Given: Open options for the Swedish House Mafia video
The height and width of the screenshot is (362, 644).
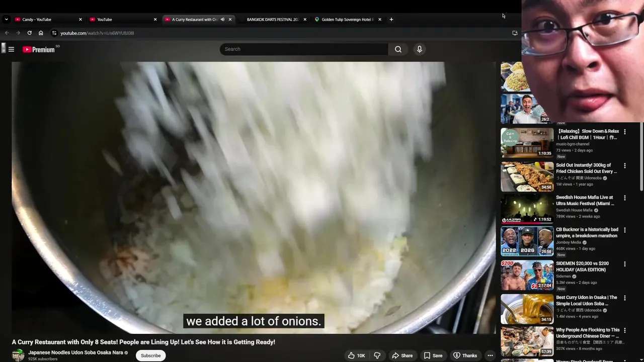Looking at the screenshot, I should (625, 198).
